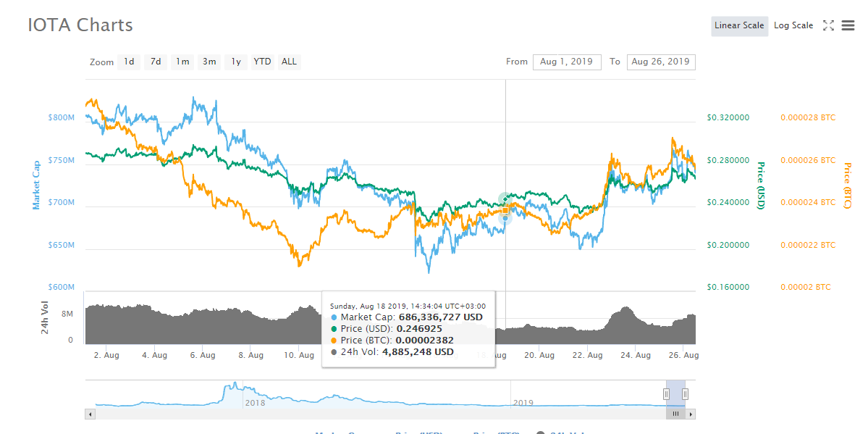Click tooltip Market Cap 686,336,727 USD value
The image size is (868, 434).
441,317
